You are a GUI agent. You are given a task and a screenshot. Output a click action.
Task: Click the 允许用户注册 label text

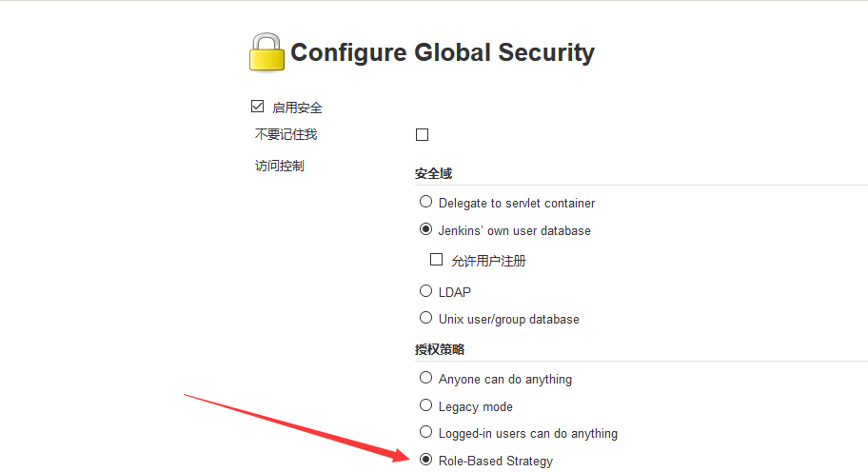pos(488,260)
